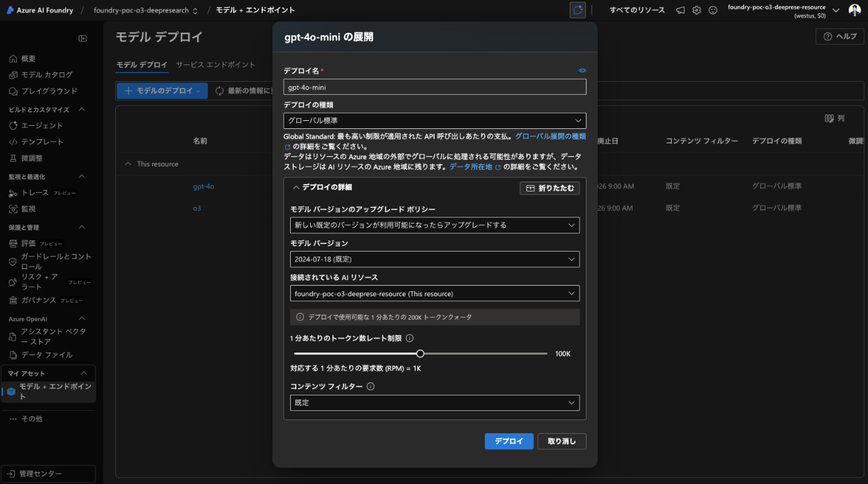Open the リスク + アラート icon

(x=13, y=282)
